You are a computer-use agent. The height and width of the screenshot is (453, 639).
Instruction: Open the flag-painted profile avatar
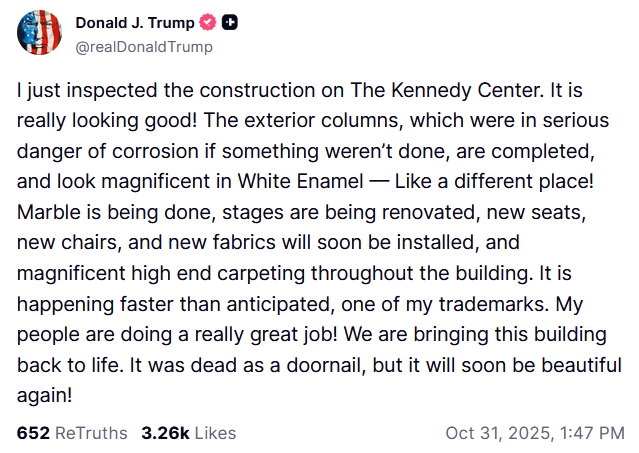click(40, 33)
